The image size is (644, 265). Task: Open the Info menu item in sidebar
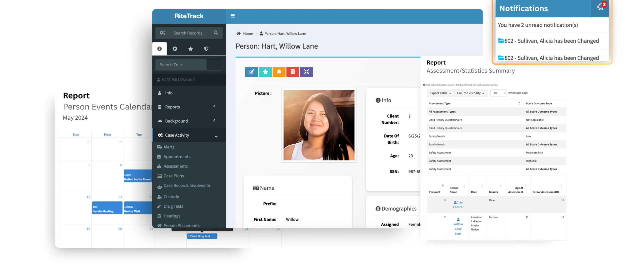coord(189,93)
